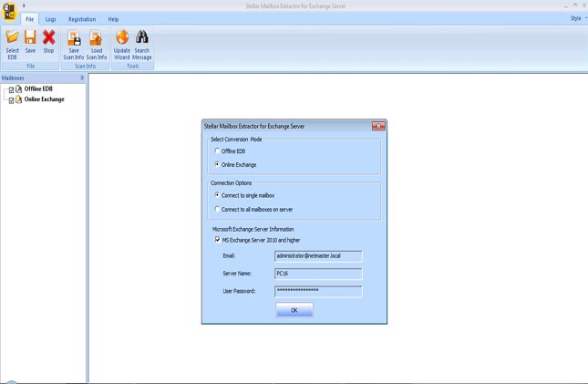This screenshot has width=588, height=384.
Task: Pin the Mailboxes panel
Action: pos(82,78)
